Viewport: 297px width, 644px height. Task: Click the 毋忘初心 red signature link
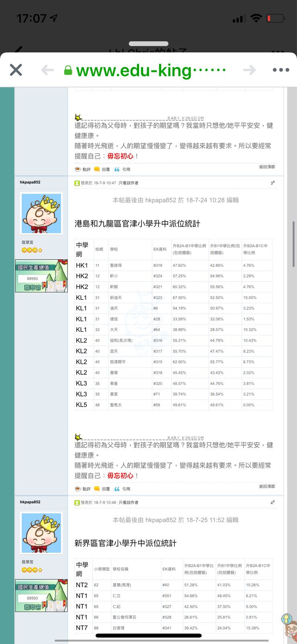click(x=120, y=475)
